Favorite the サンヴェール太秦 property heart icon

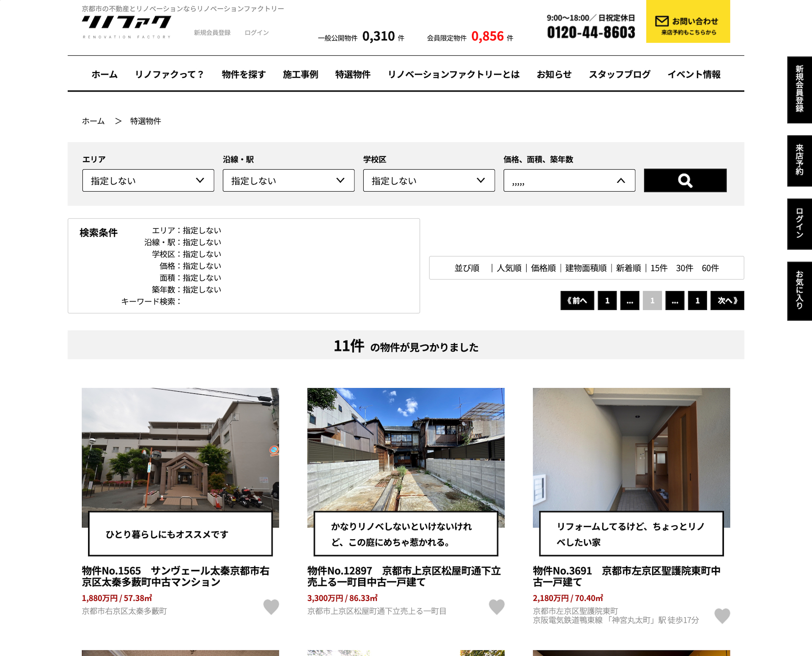(x=271, y=607)
